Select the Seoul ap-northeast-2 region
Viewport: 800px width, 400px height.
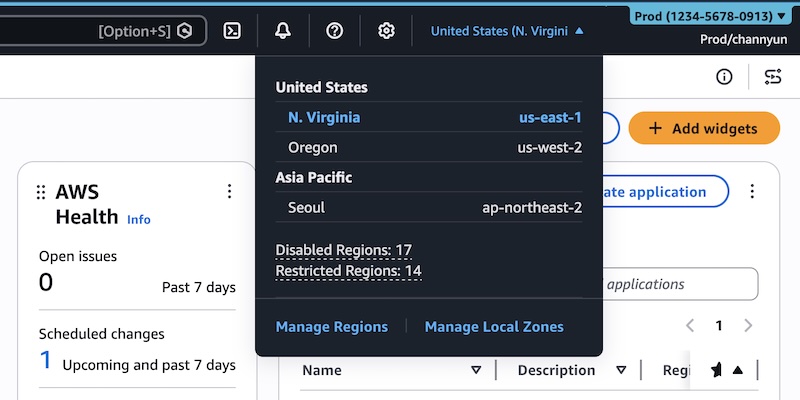429,208
